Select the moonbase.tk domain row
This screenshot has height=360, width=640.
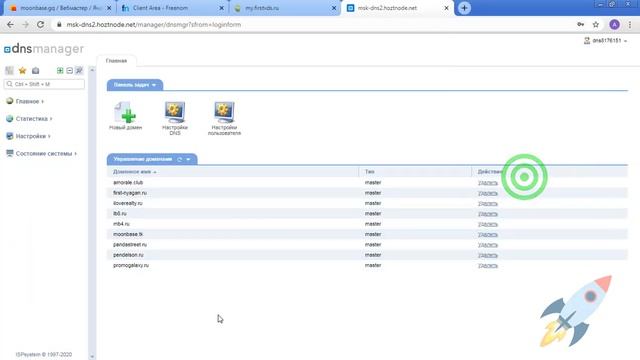pos(367,234)
